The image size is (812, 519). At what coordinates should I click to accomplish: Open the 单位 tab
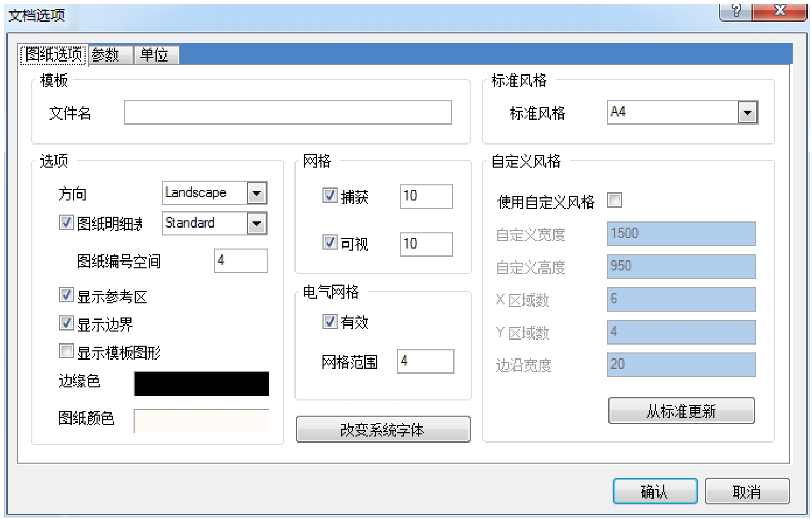pos(157,55)
